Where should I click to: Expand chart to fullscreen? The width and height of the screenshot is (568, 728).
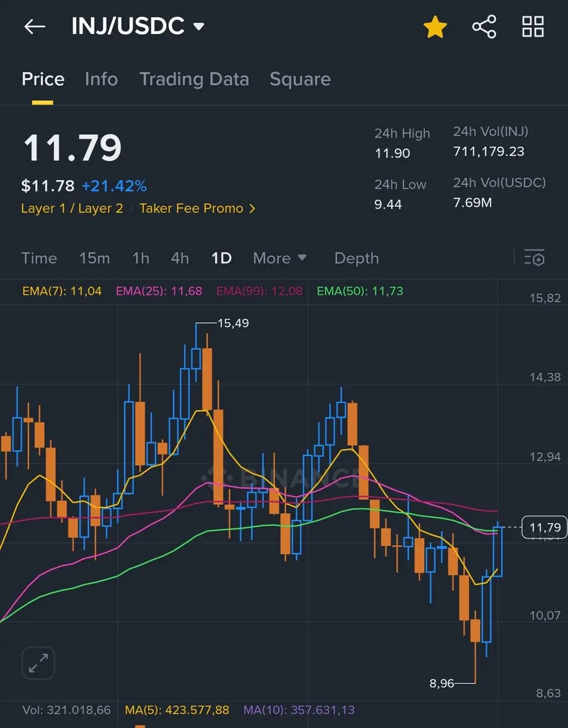point(38,662)
